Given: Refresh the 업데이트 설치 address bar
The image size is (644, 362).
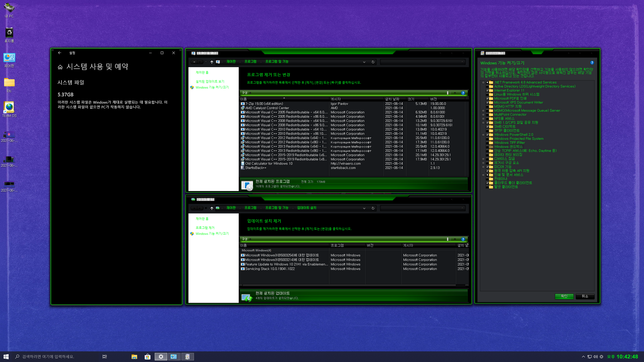Looking at the screenshot, I should tap(373, 208).
